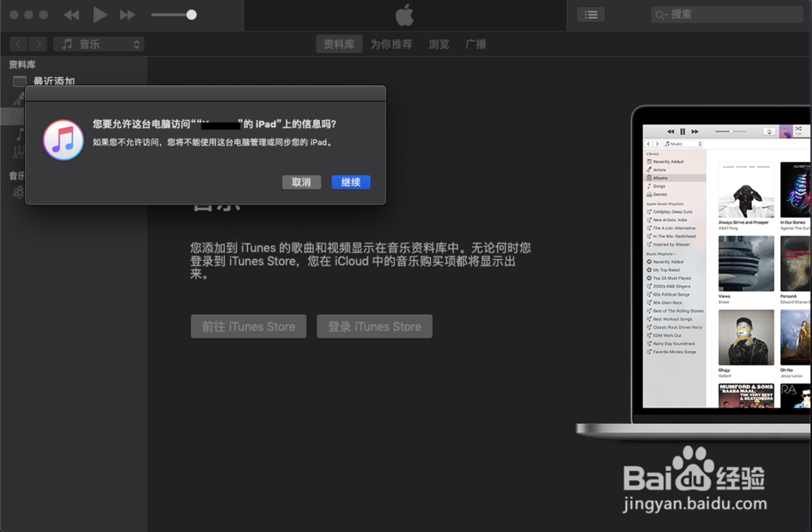The height and width of the screenshot is (532, 812).
Task: Open the 广播 tab
Action: pyautogui.click(x=475, y=44)
